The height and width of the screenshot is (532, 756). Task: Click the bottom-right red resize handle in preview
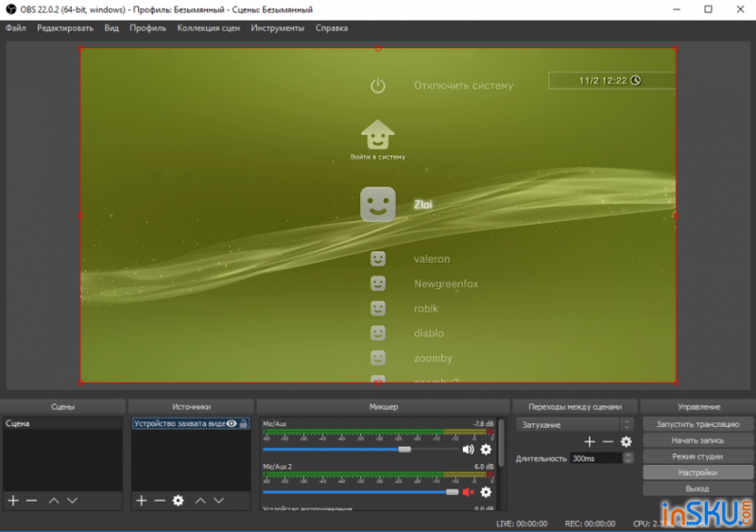coord(676,383)
